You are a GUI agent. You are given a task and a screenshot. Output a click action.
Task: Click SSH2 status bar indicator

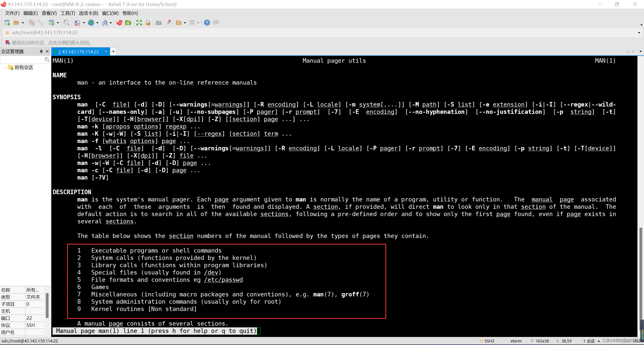tap(487, 341)
